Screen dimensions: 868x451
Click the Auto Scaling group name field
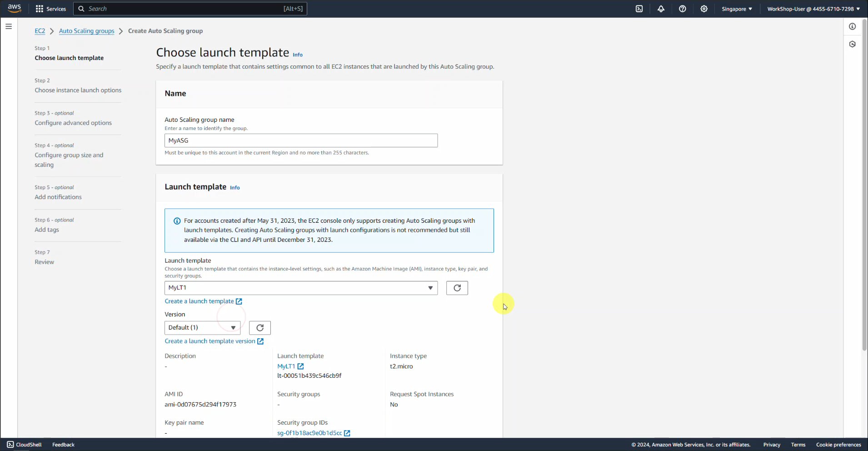[x=300, y=140]
